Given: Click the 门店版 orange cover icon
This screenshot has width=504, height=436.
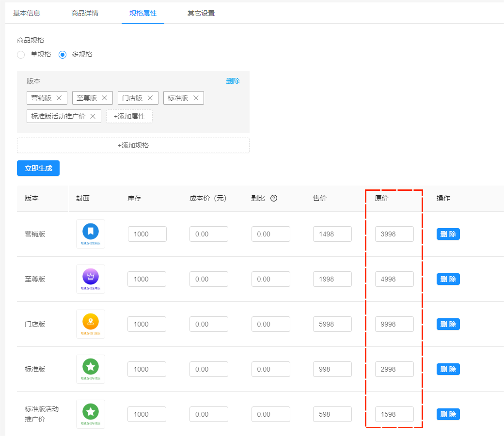Looking at the screenshot, I should pyautogui.click(x=91, y=324).
